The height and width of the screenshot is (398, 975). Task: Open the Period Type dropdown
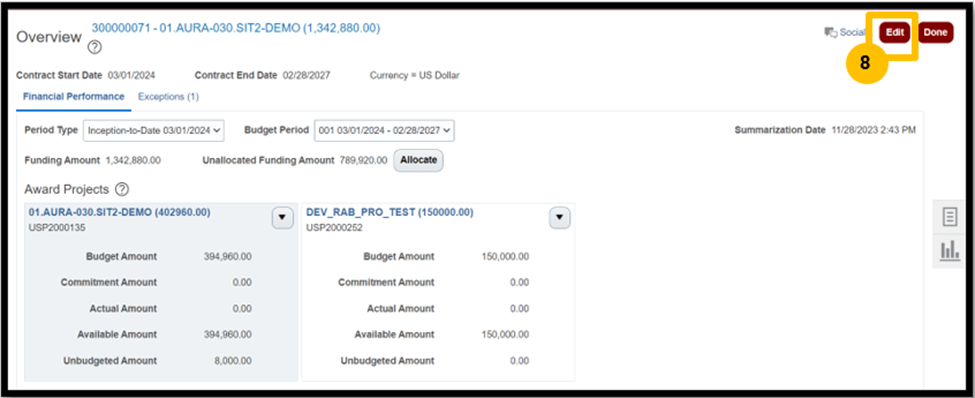(x=154, y=131)
